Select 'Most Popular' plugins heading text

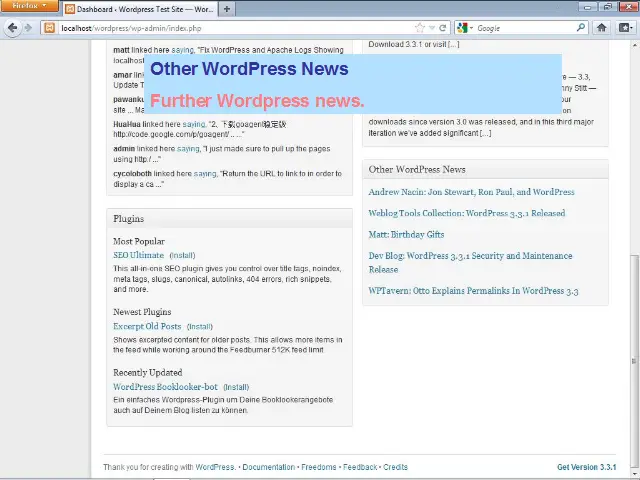pyautogui.click(x=139, y=241)
